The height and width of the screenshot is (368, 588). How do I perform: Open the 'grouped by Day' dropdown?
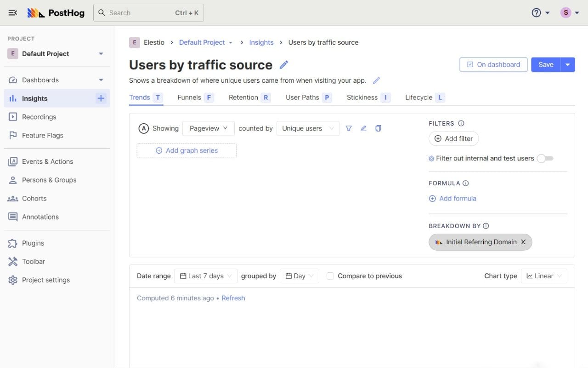click(x=299, y=276)
